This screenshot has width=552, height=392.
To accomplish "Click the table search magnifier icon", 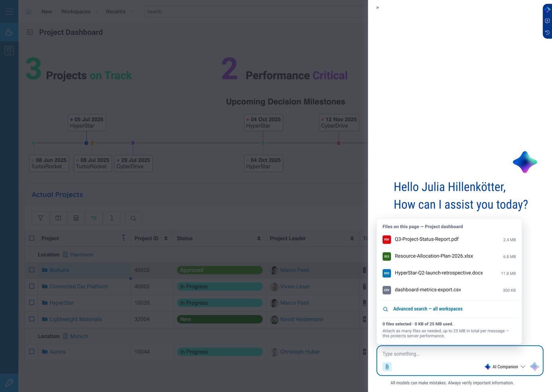I will click(x=134, y=219).
